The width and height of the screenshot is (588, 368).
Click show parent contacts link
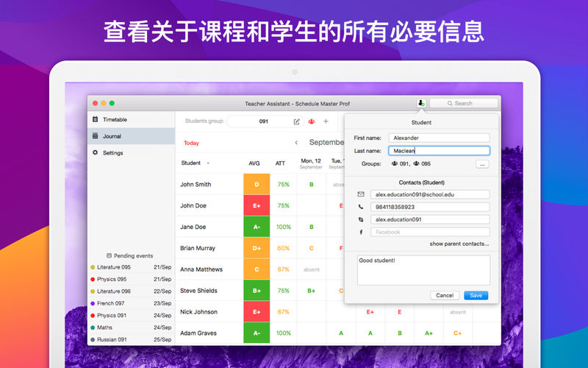(459, 244)
